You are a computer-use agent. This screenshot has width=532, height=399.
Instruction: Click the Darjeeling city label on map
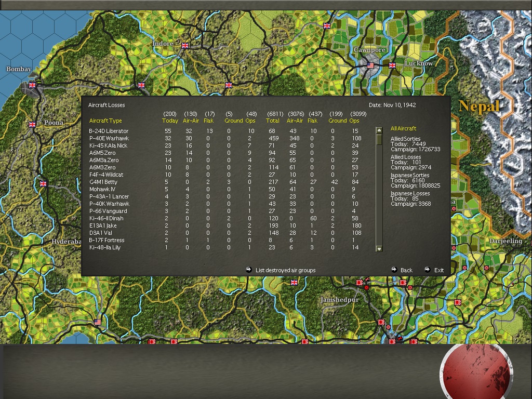tap(506, 241)
